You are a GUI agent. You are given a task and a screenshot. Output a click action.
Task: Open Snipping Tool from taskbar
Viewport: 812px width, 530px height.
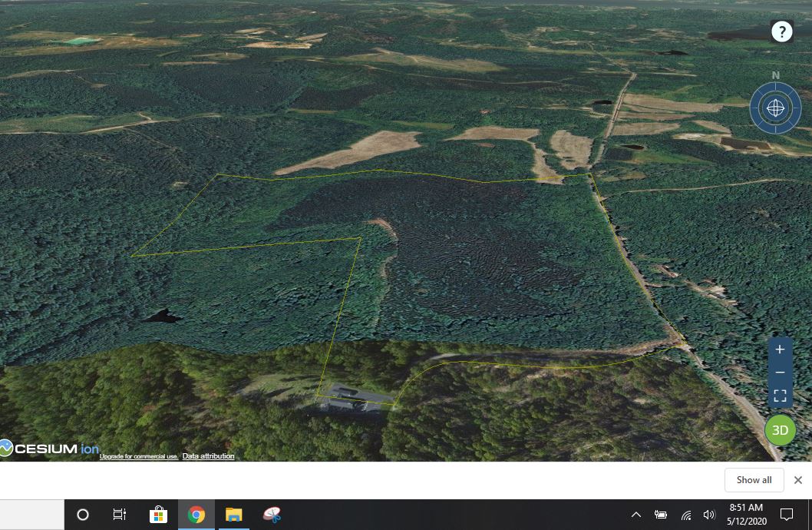pos(272,515)
